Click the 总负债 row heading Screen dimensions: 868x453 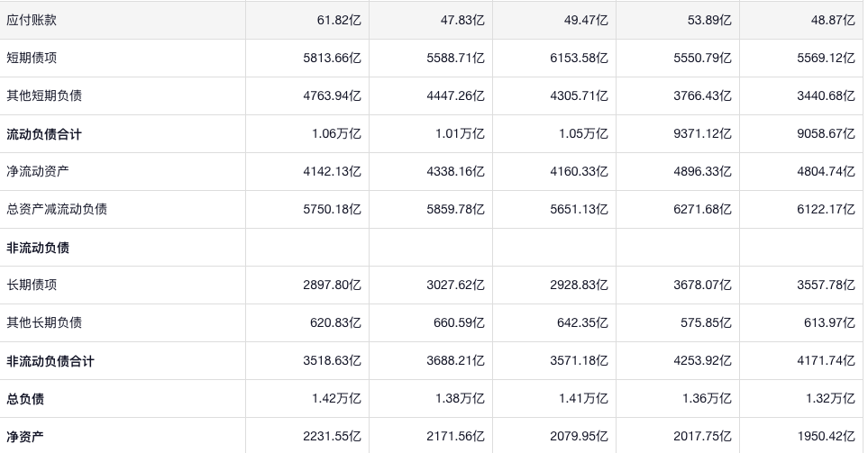(25, 399)
